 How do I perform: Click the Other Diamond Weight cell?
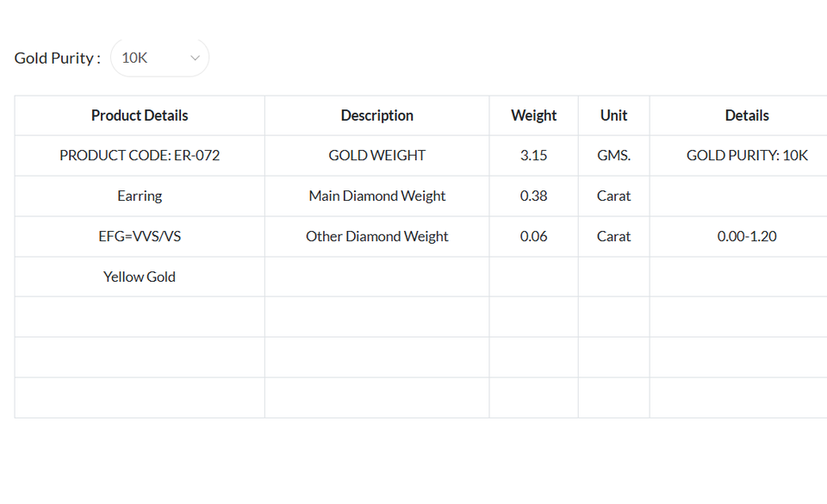pyautogui.click(x=376, y=236)
